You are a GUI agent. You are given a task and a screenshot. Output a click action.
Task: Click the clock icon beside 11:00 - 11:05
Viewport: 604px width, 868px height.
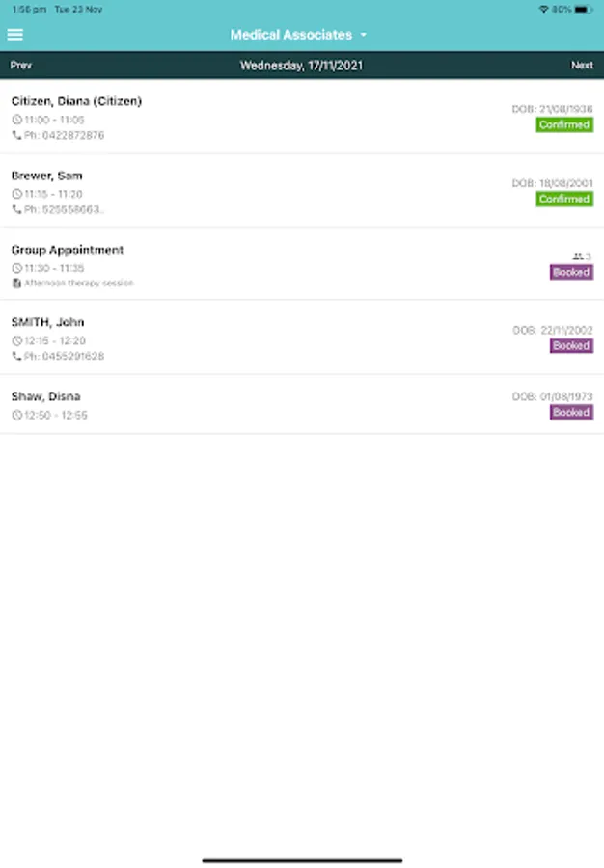point(16,120)
